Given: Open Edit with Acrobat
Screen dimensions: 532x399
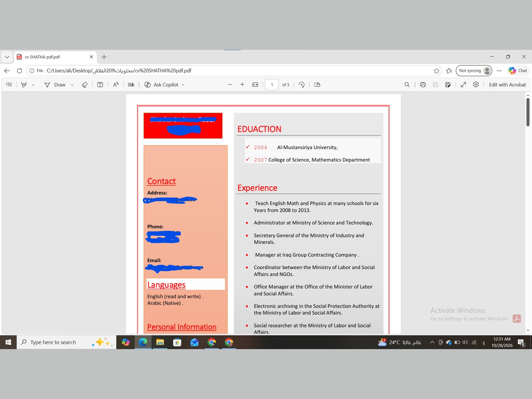Looking at the screenshot, I should coord(507,85).
